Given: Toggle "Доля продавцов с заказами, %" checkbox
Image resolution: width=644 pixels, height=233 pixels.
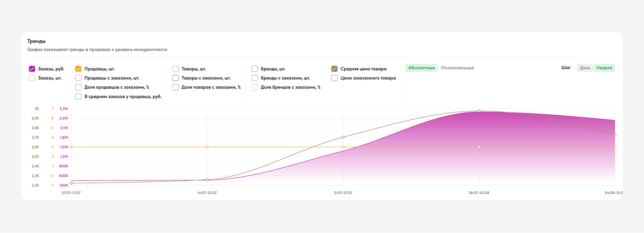Looking at the screenshot, I should 79,87.
